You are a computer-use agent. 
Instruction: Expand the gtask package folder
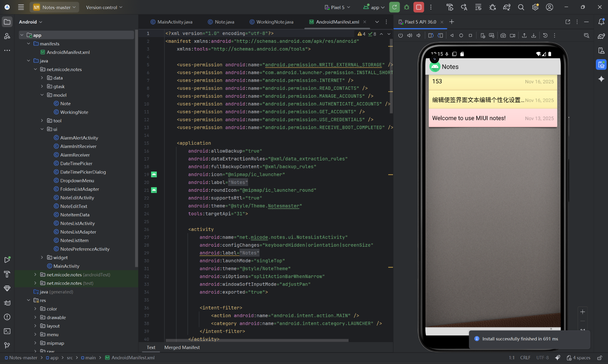42,87
